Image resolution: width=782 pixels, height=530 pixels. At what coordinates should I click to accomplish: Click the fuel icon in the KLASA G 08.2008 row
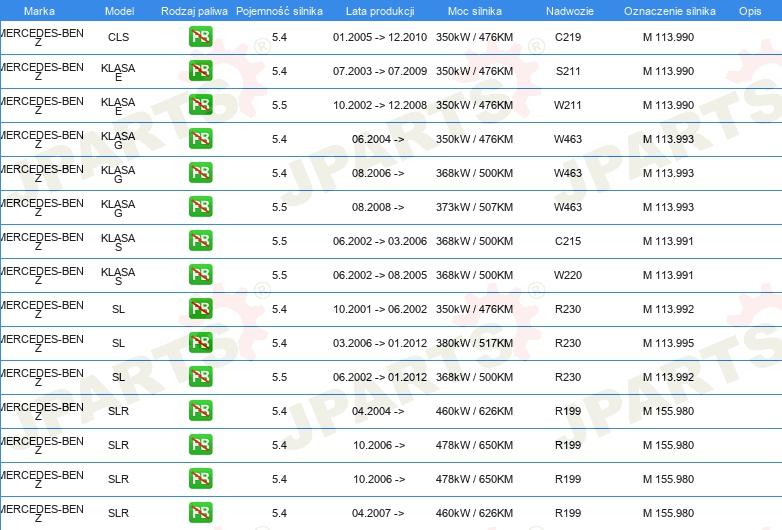click(x=200, y=206)
